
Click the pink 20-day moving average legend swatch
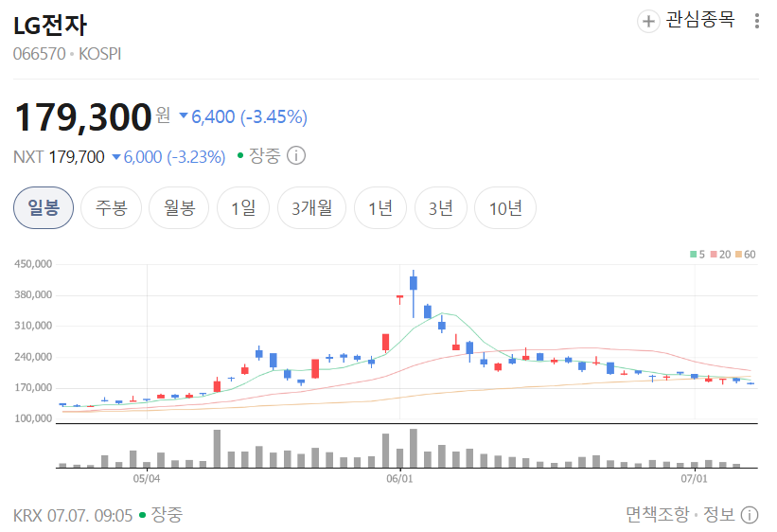714,255
